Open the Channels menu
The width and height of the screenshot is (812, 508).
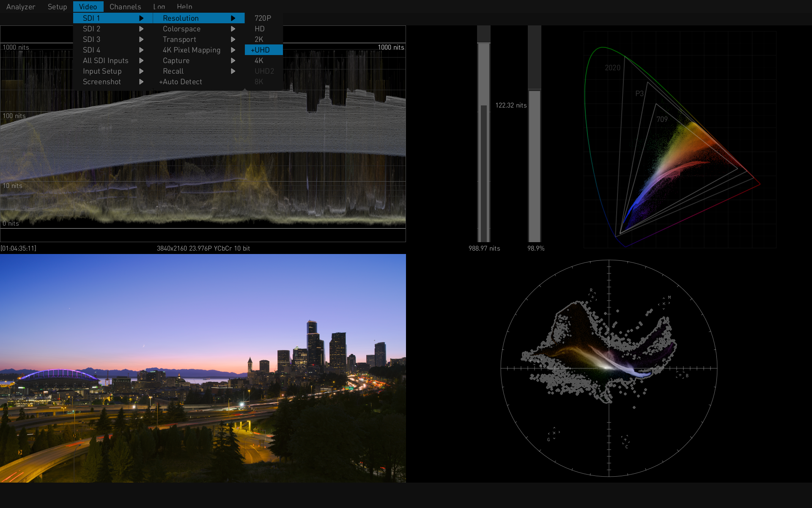125,7
